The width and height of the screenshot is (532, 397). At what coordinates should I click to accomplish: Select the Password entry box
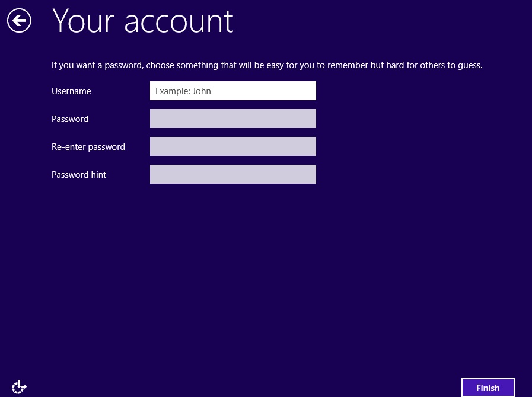pos(232,119)
